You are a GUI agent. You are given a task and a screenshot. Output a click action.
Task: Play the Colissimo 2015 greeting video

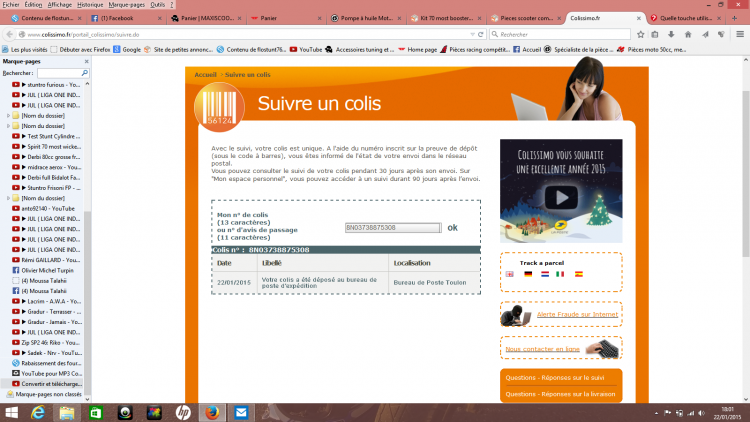coord(561,197)
